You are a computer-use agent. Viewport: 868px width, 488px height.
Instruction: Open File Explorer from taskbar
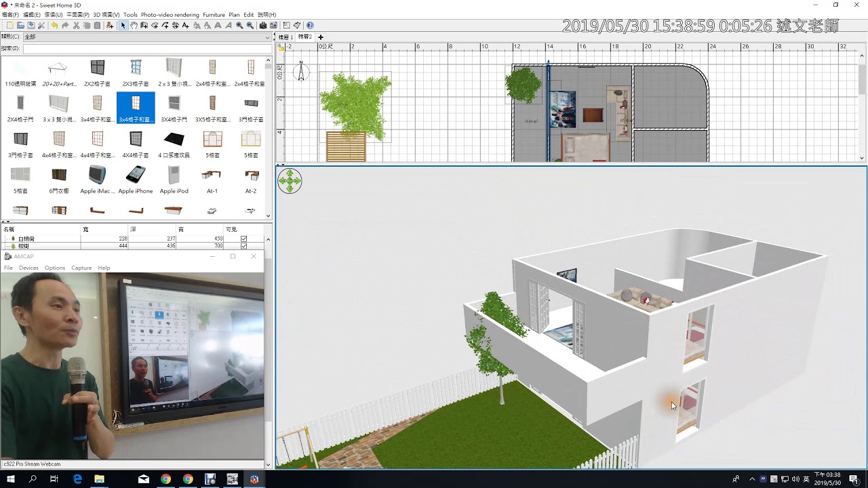[99, 479]
